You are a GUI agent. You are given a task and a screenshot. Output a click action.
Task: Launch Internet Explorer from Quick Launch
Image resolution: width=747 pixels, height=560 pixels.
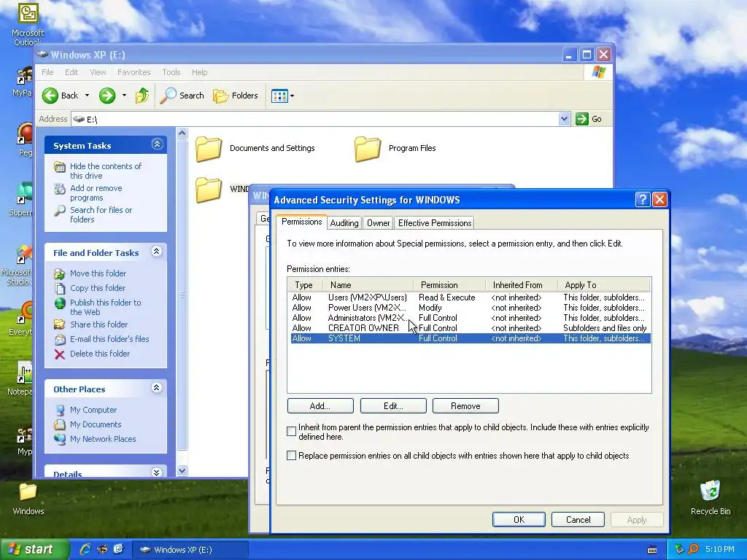tap(85, 549)
